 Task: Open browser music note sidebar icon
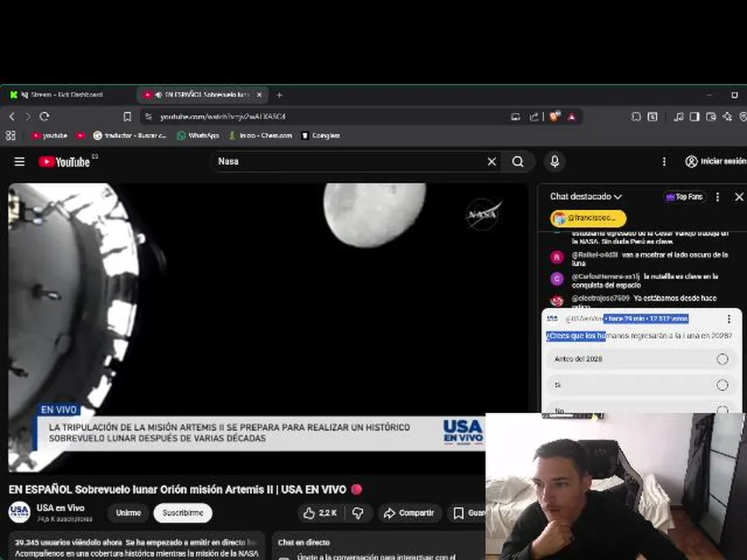tap(679, 117)
